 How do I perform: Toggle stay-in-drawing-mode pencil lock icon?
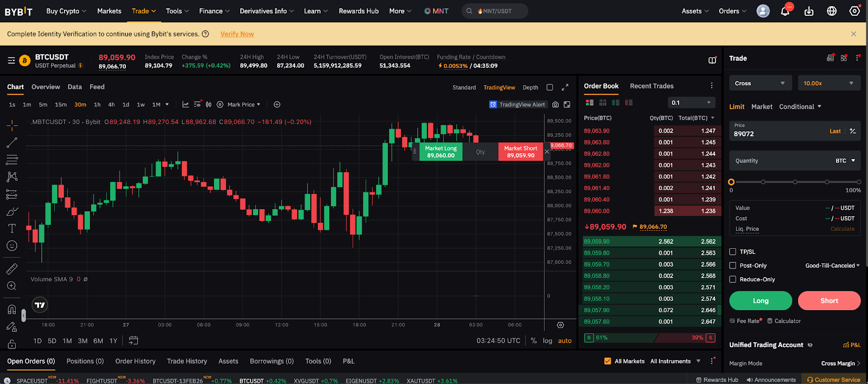tap(12, 326)
